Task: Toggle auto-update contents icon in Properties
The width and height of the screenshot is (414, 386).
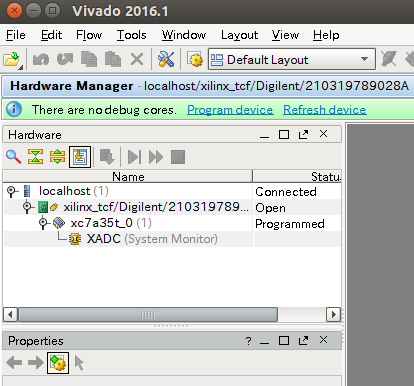Action: (x=58, y=363)
